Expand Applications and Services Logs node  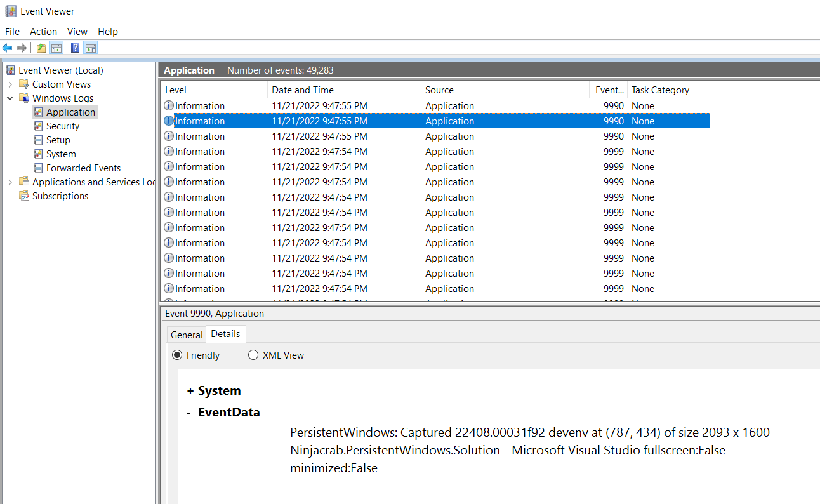click(x=11, y=182)
